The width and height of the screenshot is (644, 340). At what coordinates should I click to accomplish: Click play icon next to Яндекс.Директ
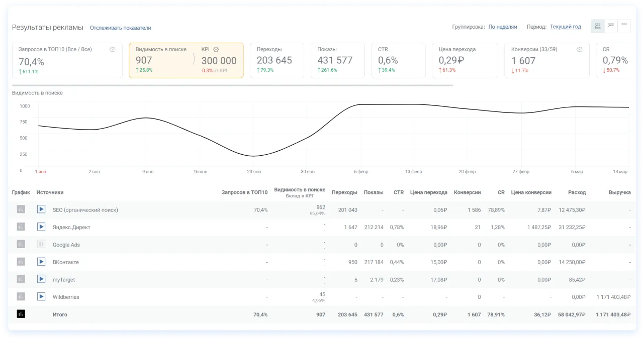coord(41,227)
